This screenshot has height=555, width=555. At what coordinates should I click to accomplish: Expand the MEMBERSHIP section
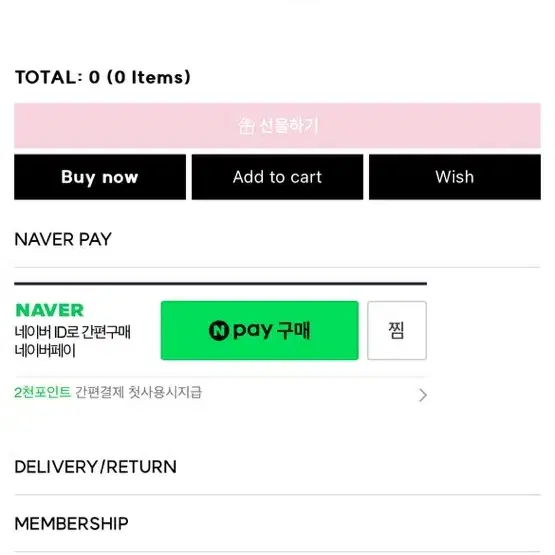(x=277, y=523)
